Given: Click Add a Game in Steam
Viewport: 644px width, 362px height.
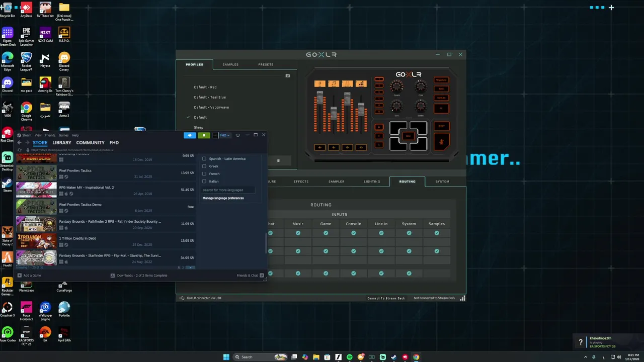Looking at the screenshot, I should pyautogui.click(x=29, y=276).
